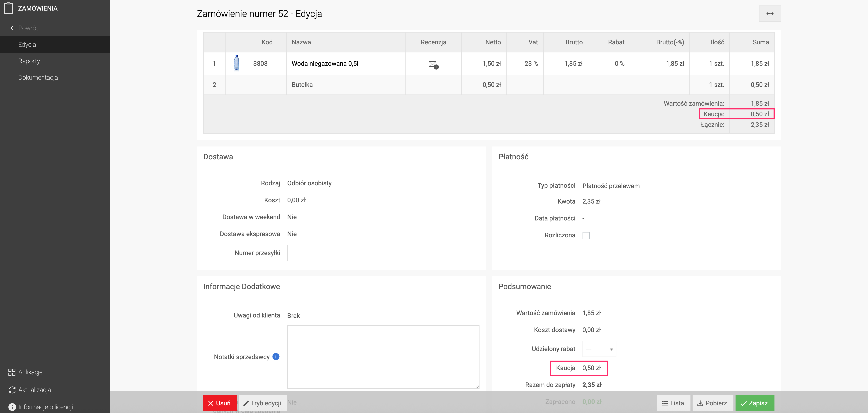Open Dokumentacja in the sidebar menu
This screenshot has height=413, width=868.
point(38,77)
